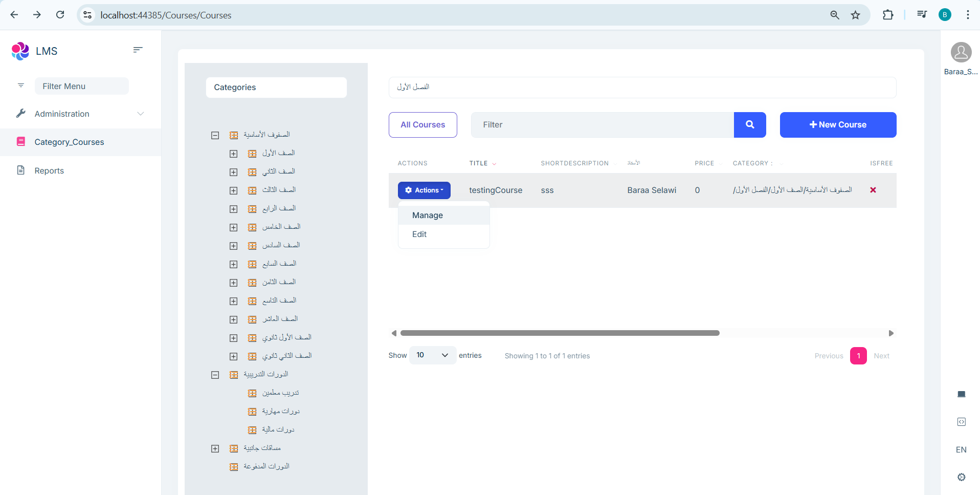This screenshot has height=495, width=980.
Task: Collapse the الدورات التدريبية tree node
Action: [x=215, y=375]
